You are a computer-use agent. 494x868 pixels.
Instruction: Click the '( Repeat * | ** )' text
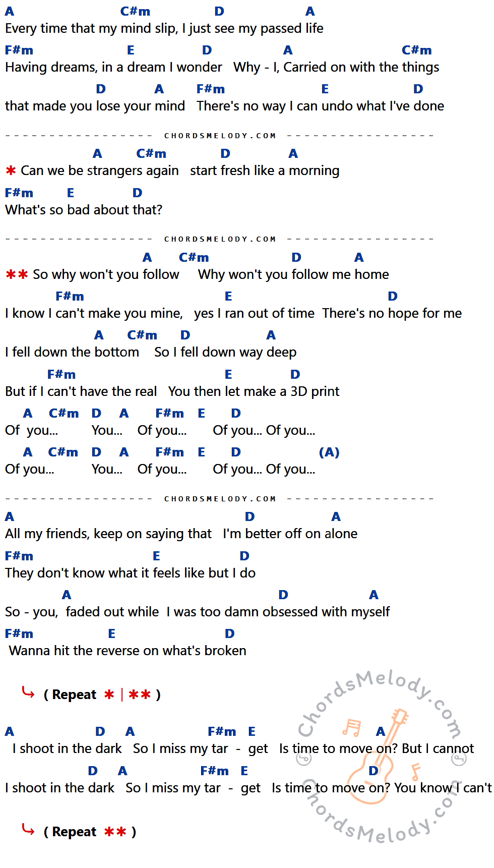tap(102, 695)
